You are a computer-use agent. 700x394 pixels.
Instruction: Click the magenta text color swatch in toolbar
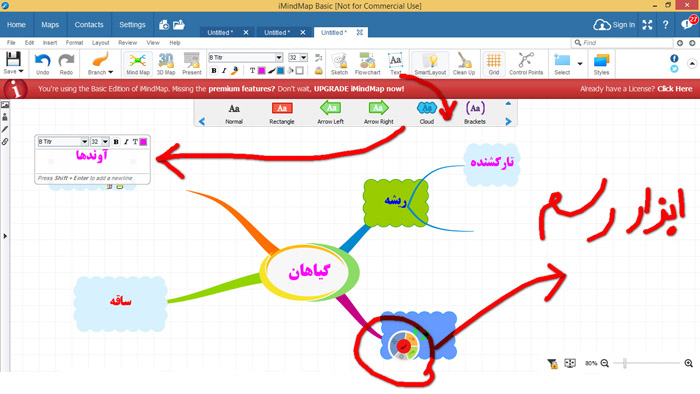[262, 71]
